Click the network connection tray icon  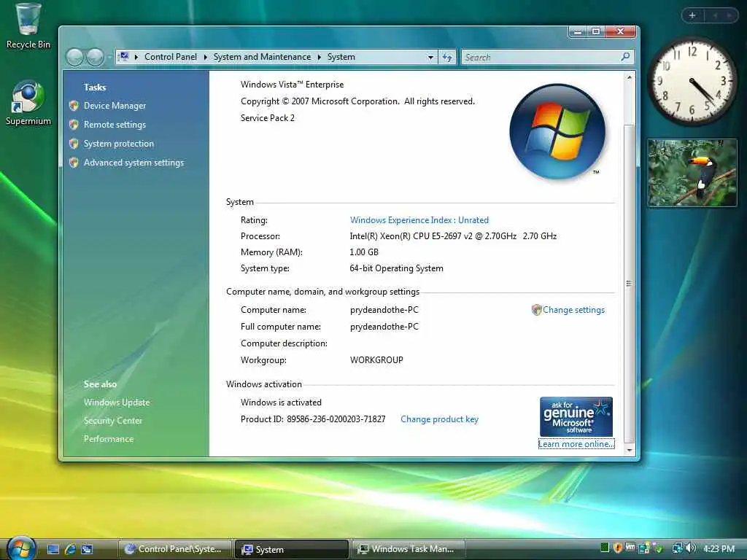coord(676,548)
